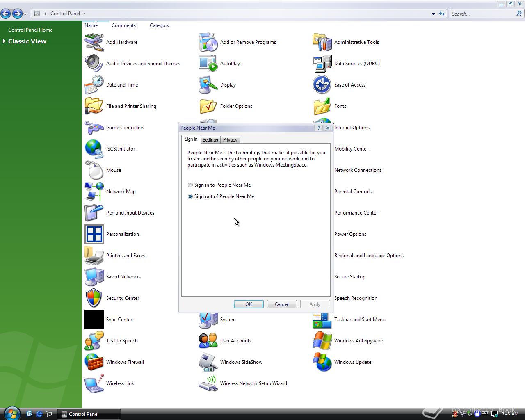Sort items by Category column header

tap(160, 25)
